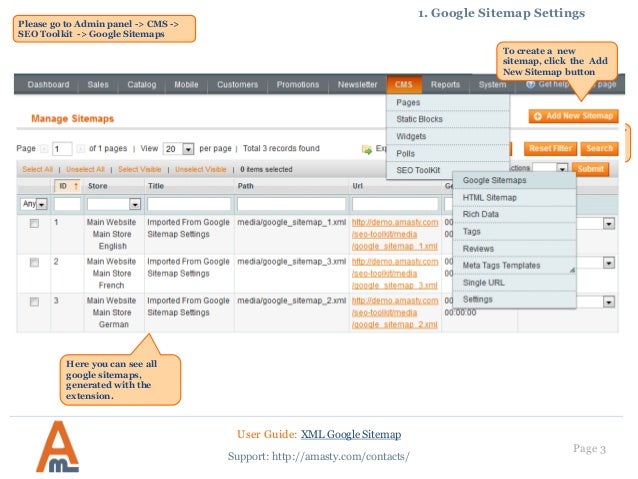Click the Store column header
The image size is (638, 479).
tap(98, 186)
